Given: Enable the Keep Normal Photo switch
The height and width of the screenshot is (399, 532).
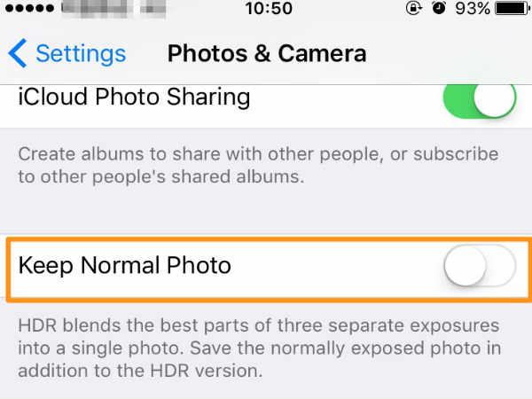Looking at the screenshot, I should (480, 266).
